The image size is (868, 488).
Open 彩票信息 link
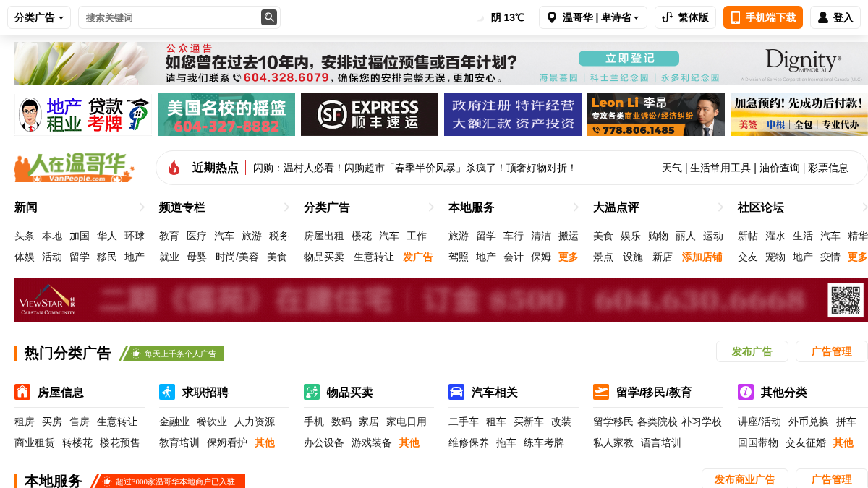pyautogui.click(x=828, y=168)
